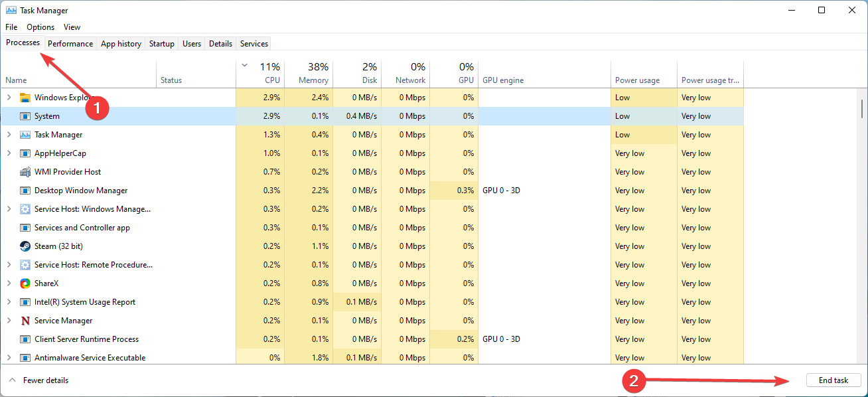Click GPU 0 - 3D for Desktop Window Manager

pyautogui.click(x=501, y=191)
